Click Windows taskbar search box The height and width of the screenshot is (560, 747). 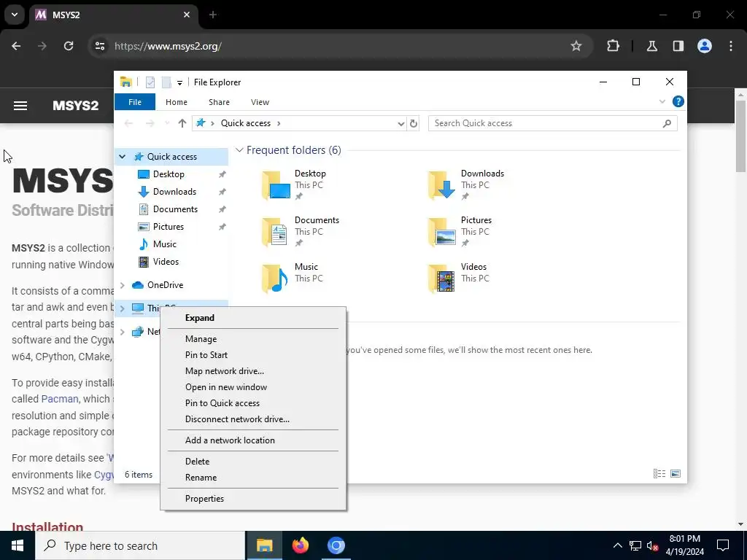(140, 545)
